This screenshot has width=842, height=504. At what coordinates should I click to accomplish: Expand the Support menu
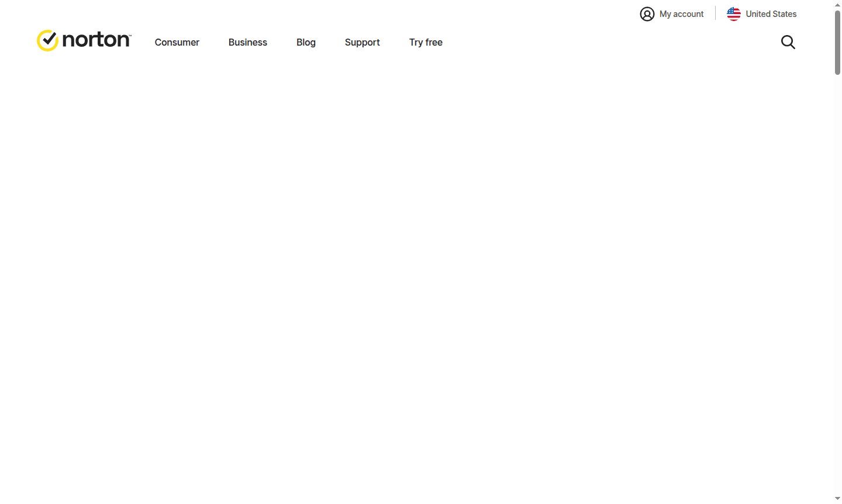coord(362,42)
